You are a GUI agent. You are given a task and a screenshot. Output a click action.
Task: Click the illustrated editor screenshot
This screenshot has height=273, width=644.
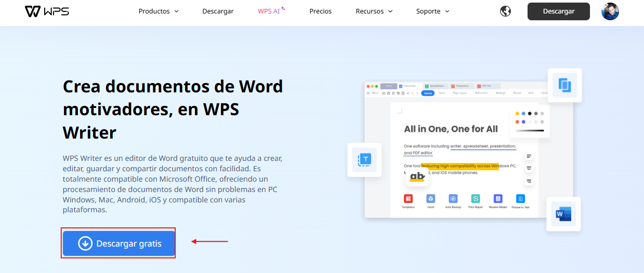click(x=469, y=149)
